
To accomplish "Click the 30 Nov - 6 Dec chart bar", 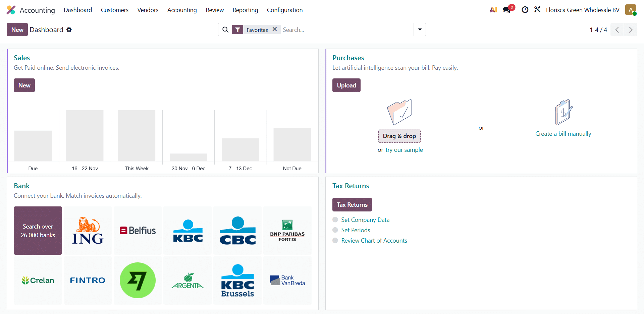I will point(189,157).
